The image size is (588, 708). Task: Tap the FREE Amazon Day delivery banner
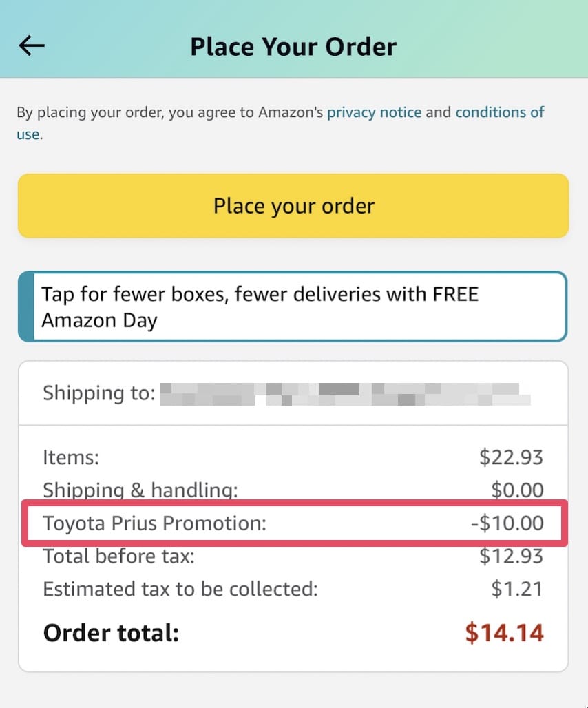click(x=294, y=306)
